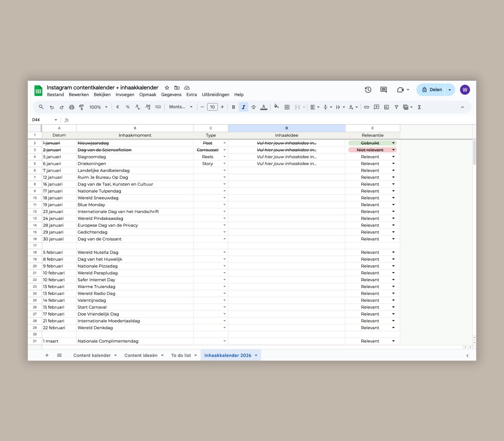The image size is (504, 441).
Task: Open the Montserrat font dropdown
Action: 181,107
